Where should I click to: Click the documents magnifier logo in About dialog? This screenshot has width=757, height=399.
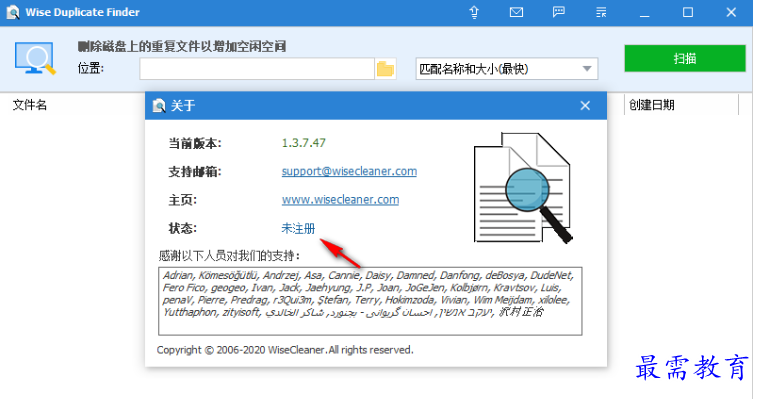point(523,187)
